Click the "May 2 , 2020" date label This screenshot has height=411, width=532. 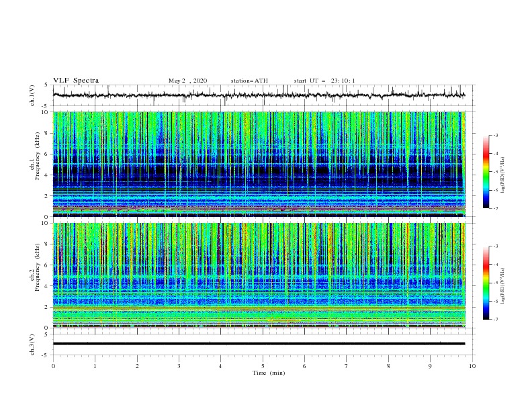187,81
